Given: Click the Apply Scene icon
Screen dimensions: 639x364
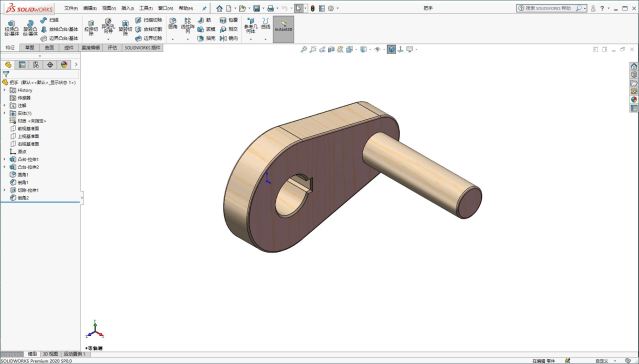Looking at the screenshot, I should tap(400, 49).
